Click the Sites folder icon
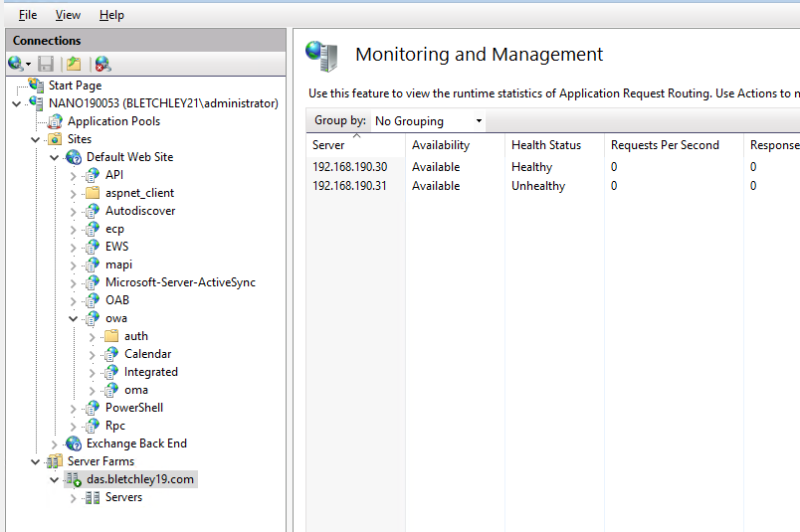The width and height of the screenshot is (800, 532). pos(55,139)
